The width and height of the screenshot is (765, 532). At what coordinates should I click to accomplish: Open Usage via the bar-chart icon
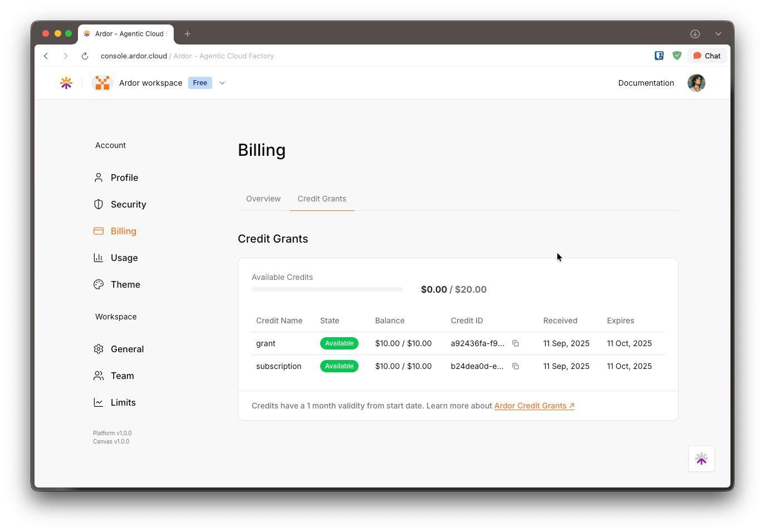click(99, 257)
